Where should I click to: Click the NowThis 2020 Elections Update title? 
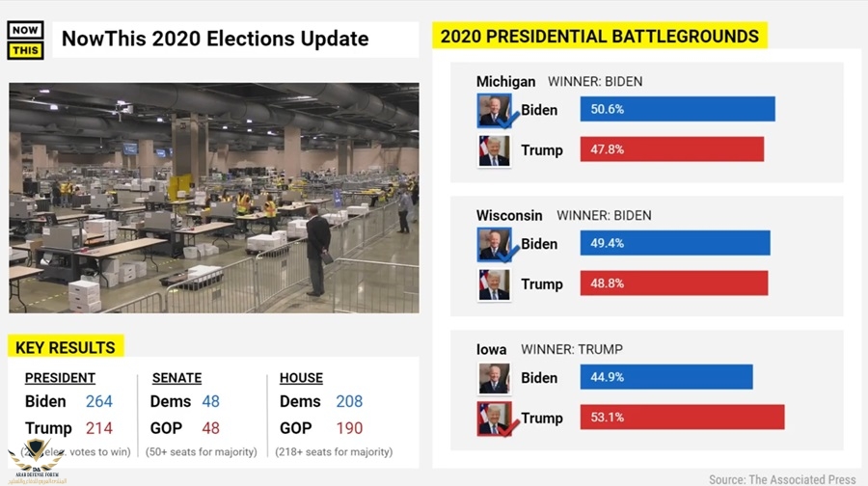[x=215, y=40]
